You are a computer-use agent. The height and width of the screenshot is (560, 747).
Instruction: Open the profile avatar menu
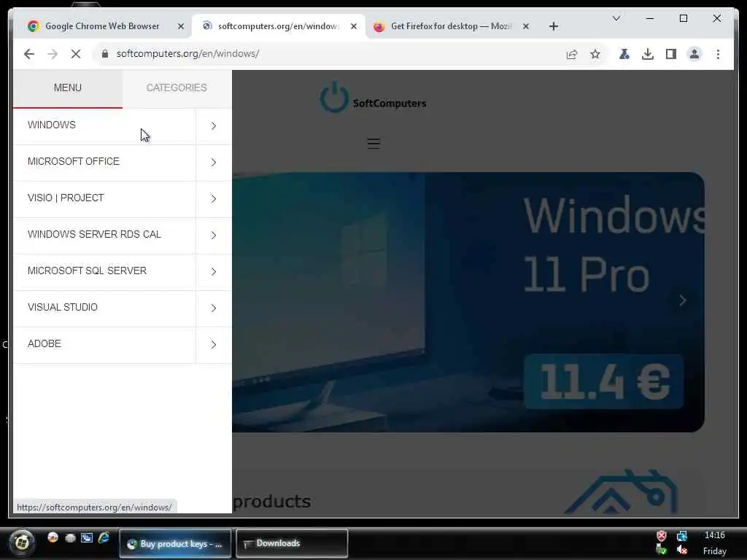click(694, 54)
